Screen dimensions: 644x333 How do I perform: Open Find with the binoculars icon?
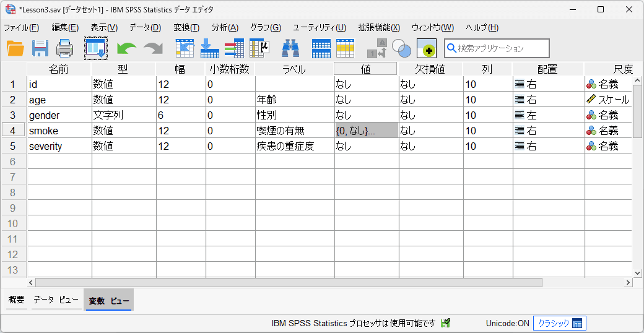(x=290, y=48)
